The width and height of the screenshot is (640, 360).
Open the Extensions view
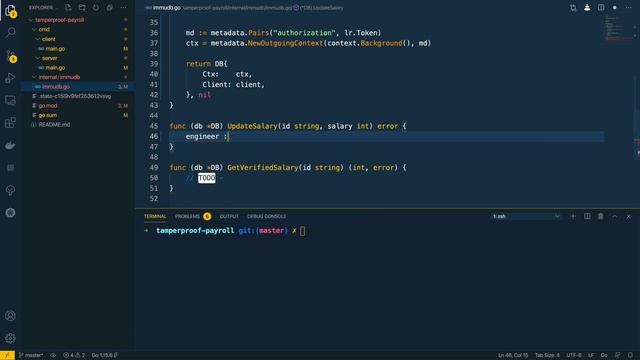[x=10, y=122]
